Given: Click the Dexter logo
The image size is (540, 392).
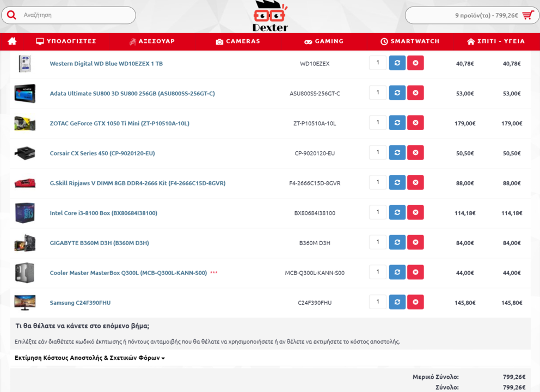Looking at the screenshot, I should point(270,16).
